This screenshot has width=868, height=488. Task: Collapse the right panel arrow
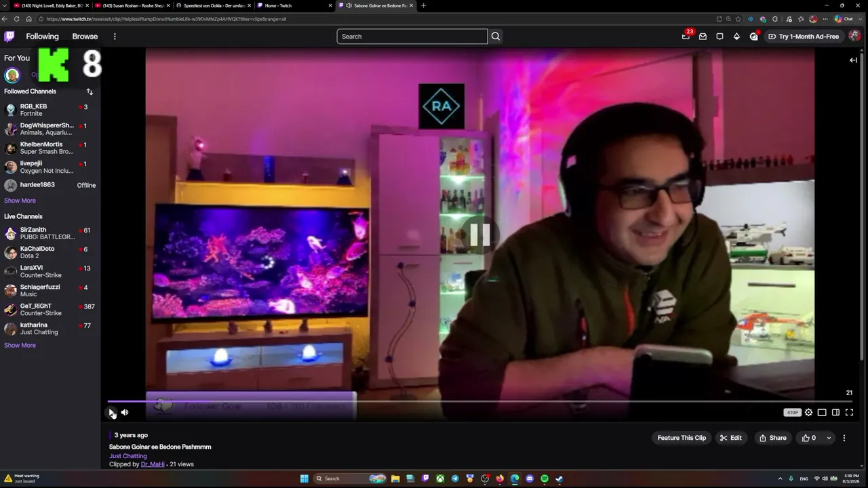853,60
